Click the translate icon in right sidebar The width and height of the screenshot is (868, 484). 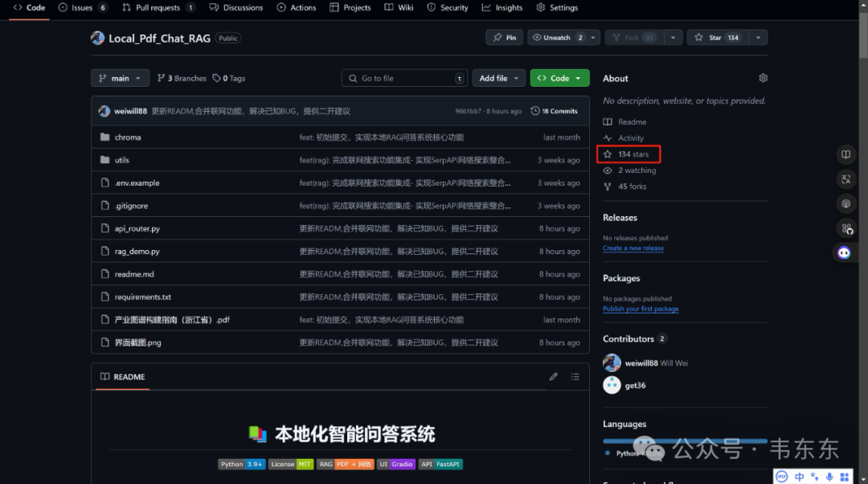click(845, 178)
